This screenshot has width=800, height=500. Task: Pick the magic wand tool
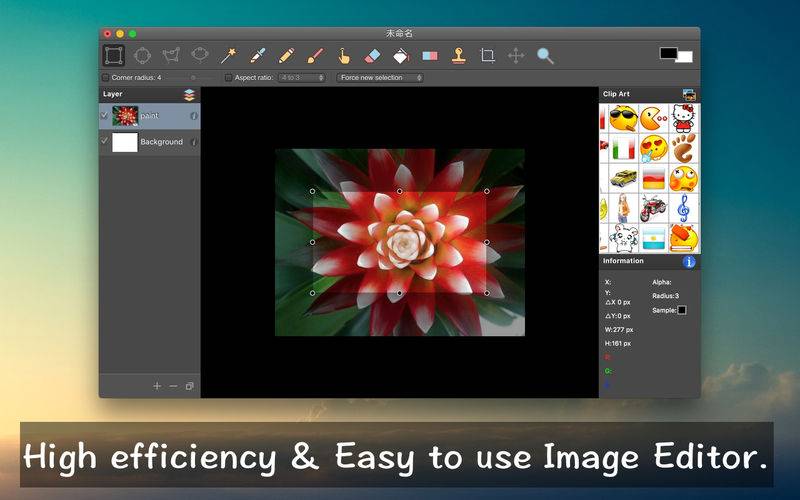tap(229, 56)
